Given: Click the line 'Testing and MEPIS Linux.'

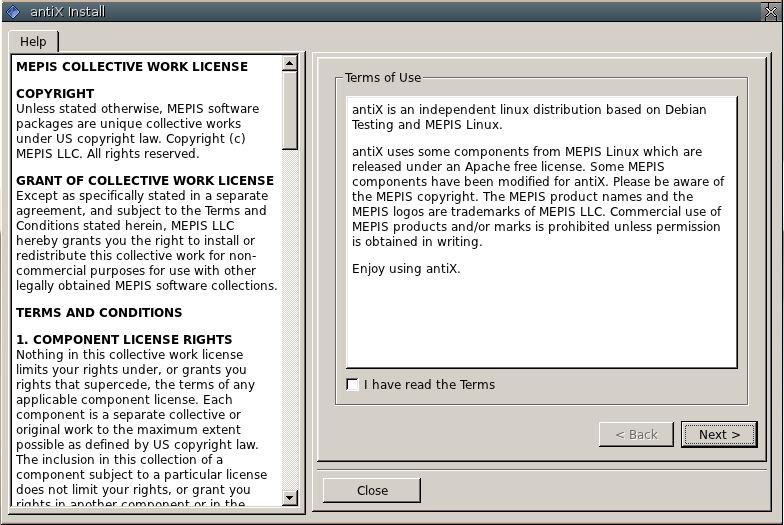Looking at the screenshot, I should pyautogui.click(x=427, y=124).
